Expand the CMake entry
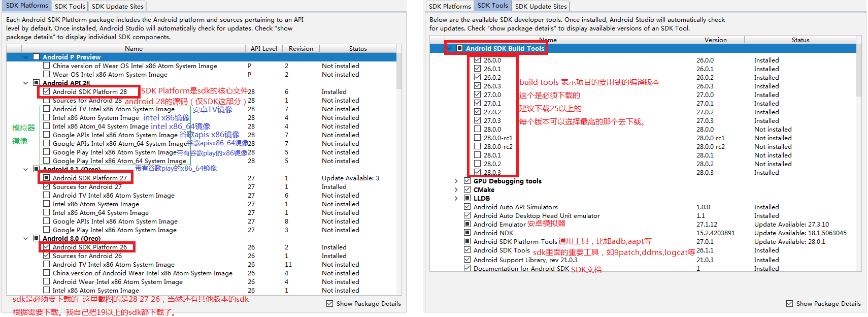868x317 pixels. (456, 189)
